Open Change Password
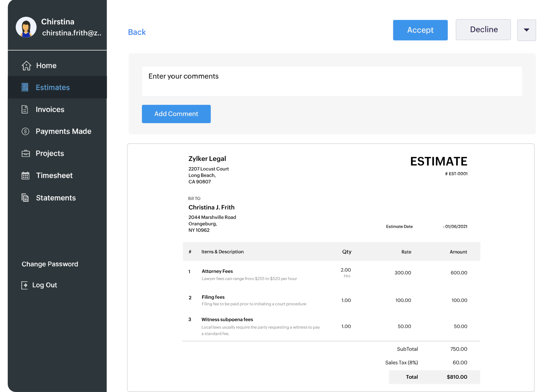This screenshot has height=392, width=544. click(50, 264)
